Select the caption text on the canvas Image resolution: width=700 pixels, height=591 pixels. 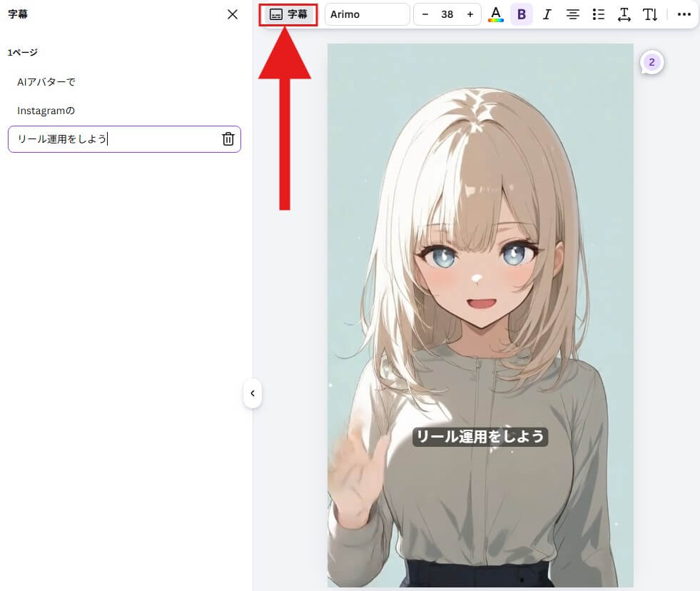[480, 436]
